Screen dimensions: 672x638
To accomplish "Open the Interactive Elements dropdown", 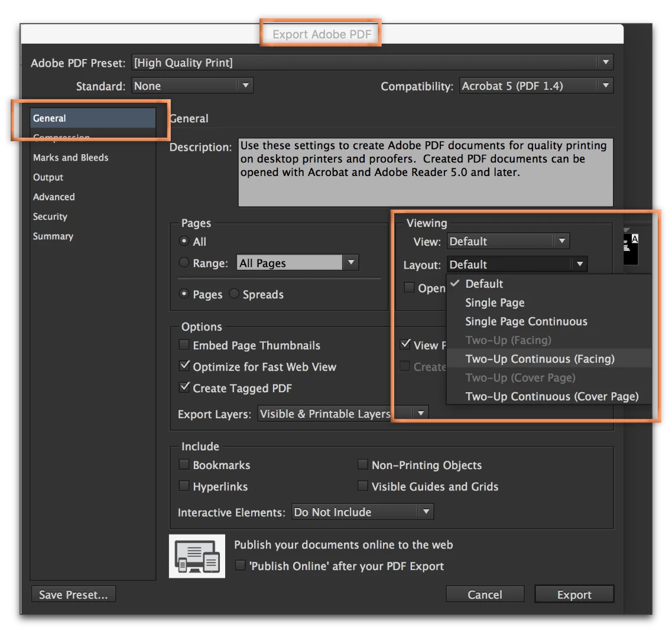I will point(362,512).
